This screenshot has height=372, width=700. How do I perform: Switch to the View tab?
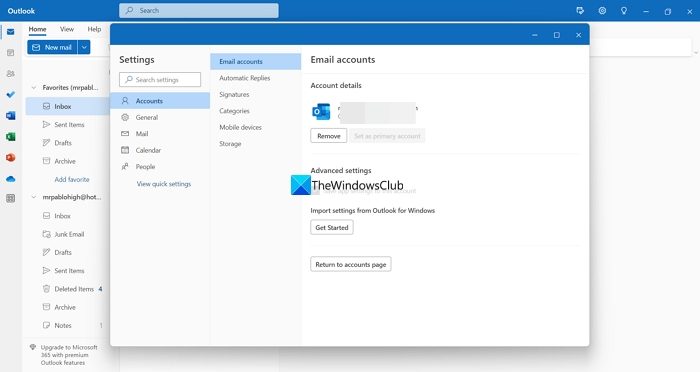[x=67, y=29]
